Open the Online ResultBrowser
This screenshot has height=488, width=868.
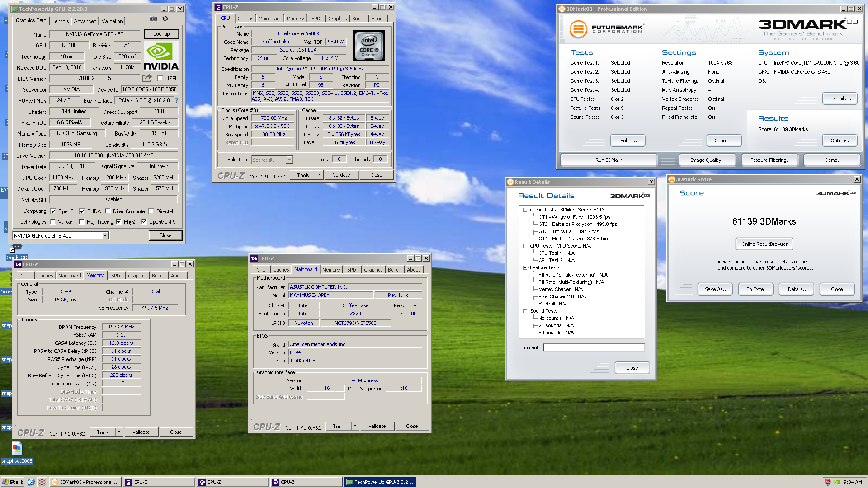[x=764, y=244]
